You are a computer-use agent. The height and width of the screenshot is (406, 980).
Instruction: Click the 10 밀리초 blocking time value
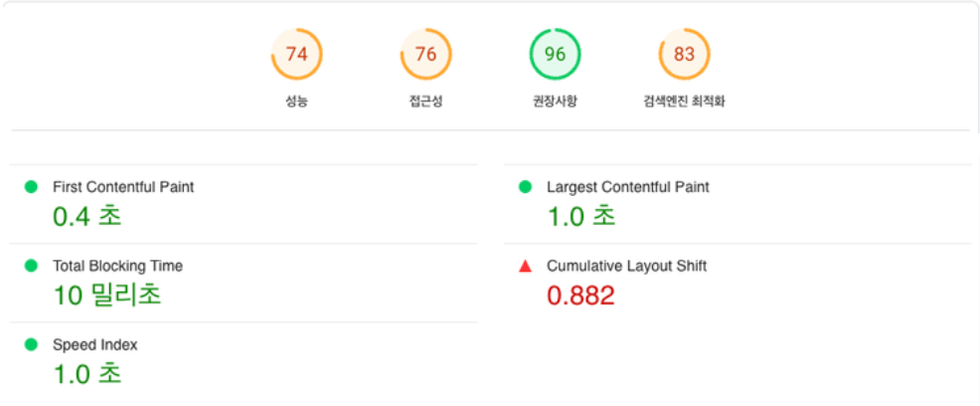coord(107,295)
